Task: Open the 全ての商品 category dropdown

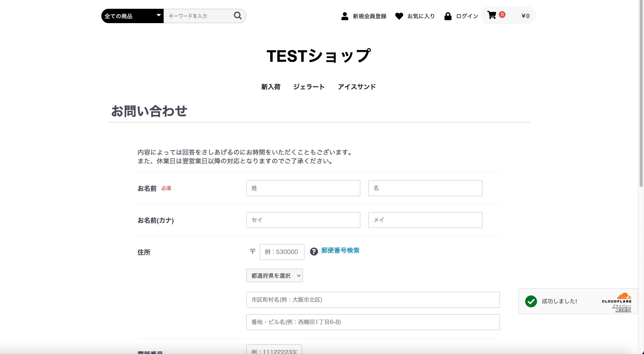Action: tap(132, 16)
